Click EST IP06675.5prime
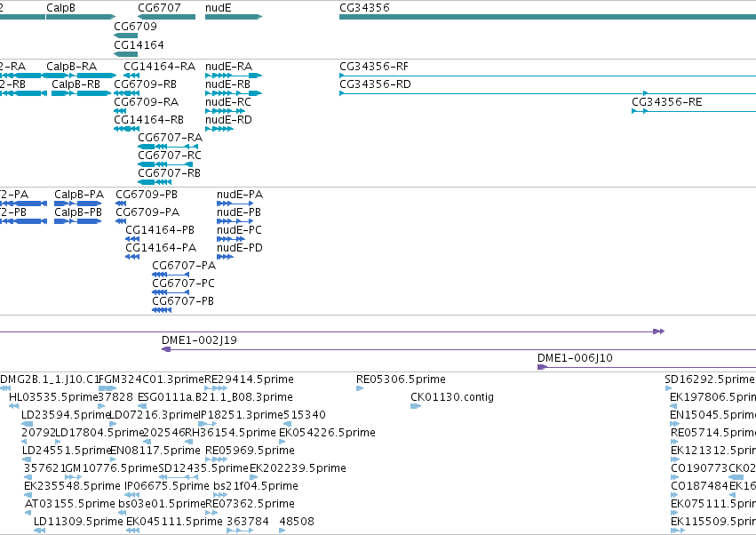The image size is (756, 535). pyautogui.click(x=131, y=495)
